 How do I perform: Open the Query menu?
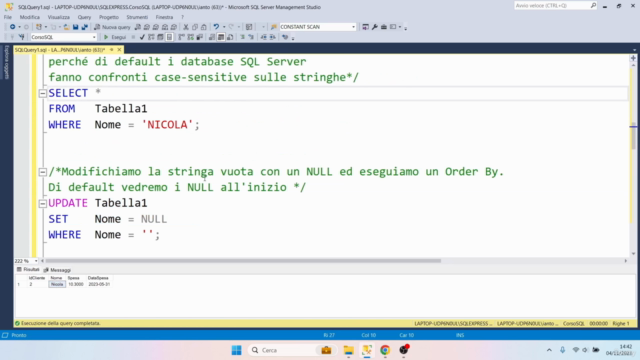click(84, 17)
